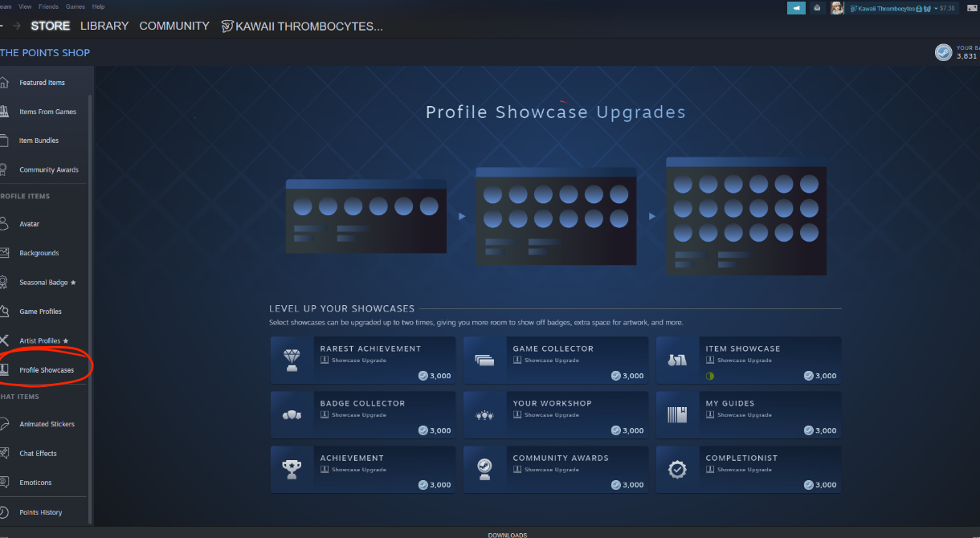This screenshot has height=538, width=980.
Task: Go forward with the arrow button
Action: click(x=17, y=26)
